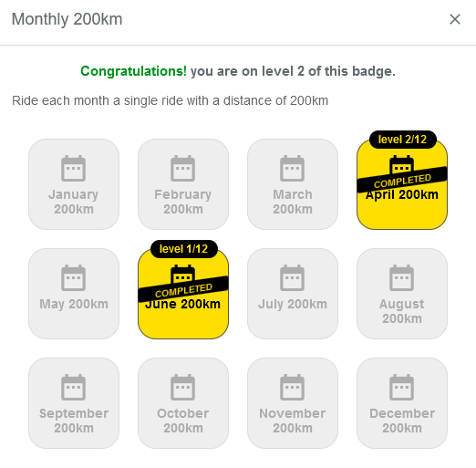This screenshot has width=476, height=468.
Task: Click the level 1/12 label
Action: [x=184, y=249]
